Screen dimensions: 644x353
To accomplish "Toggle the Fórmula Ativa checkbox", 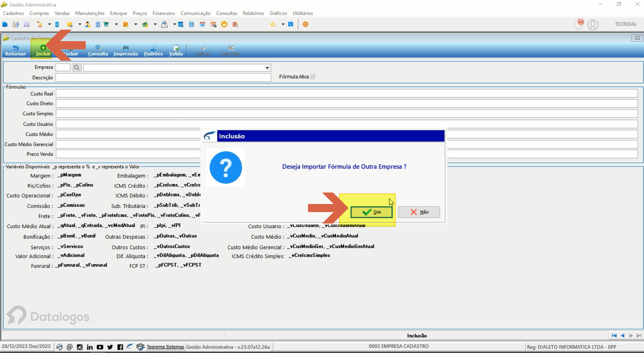I will click(313, 77).
